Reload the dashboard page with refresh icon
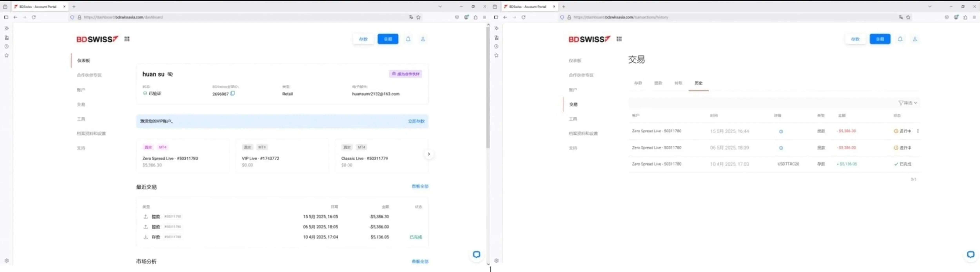 point(34,17)
